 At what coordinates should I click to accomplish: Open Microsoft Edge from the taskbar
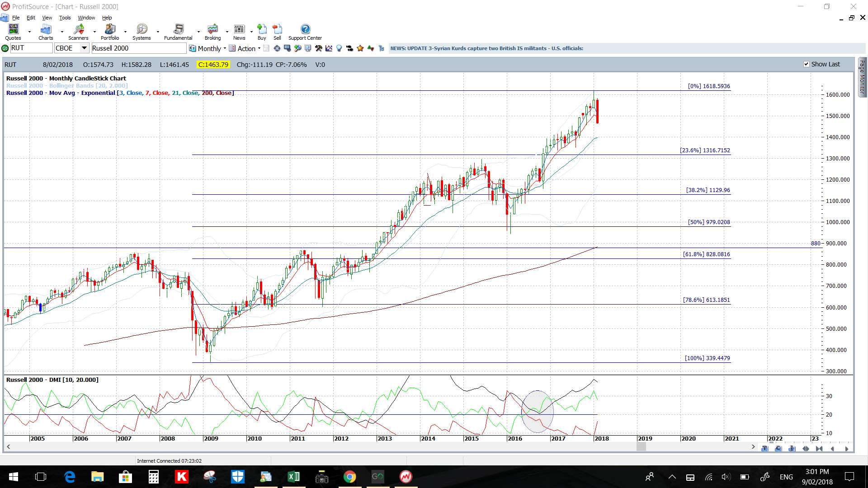(x=70, y=477)
